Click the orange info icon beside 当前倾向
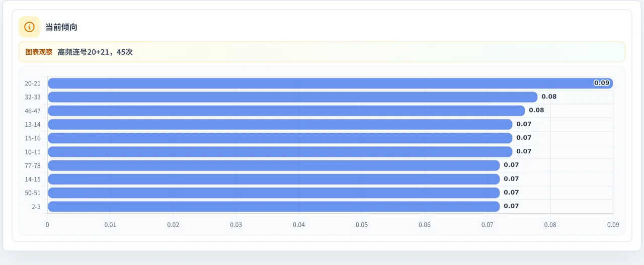 tap(29, 27)
